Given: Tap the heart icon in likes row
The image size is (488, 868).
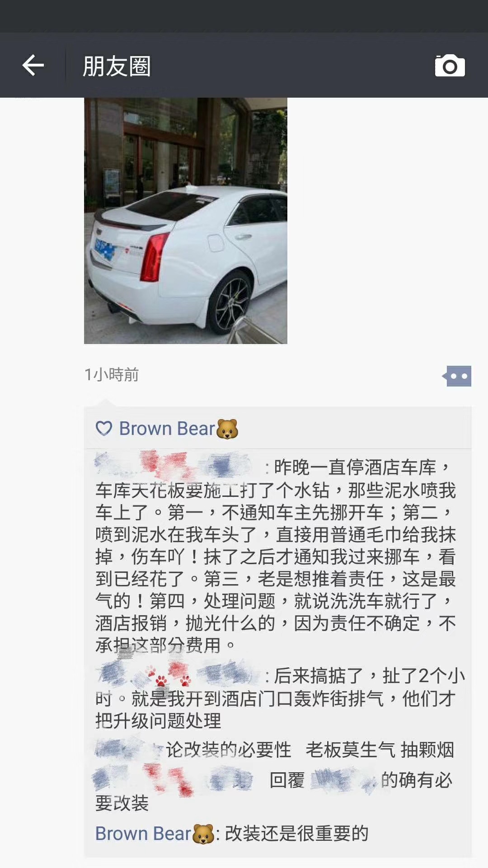Looking at the screenshot, I should point(104,428).
